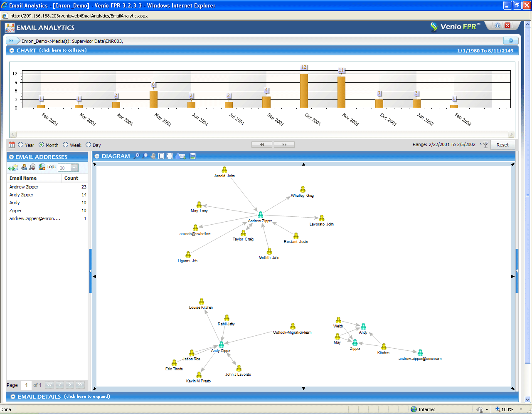Expand the EMAIL DETAILS panel
The width and height of the screenshot is (532, 414).
coord(13,397)
